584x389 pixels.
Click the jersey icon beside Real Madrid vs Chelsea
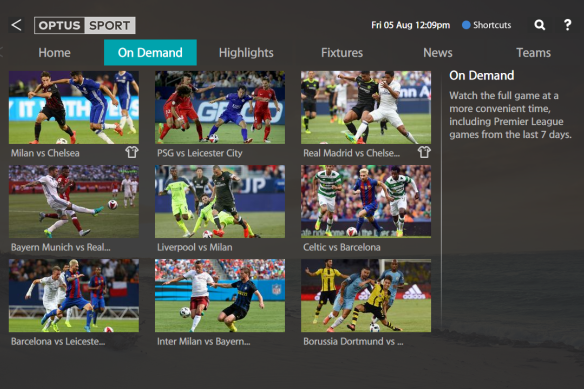[424, 152]
